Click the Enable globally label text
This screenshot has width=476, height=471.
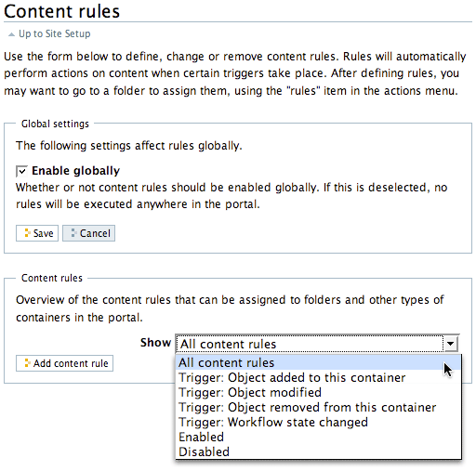(75, 171)
